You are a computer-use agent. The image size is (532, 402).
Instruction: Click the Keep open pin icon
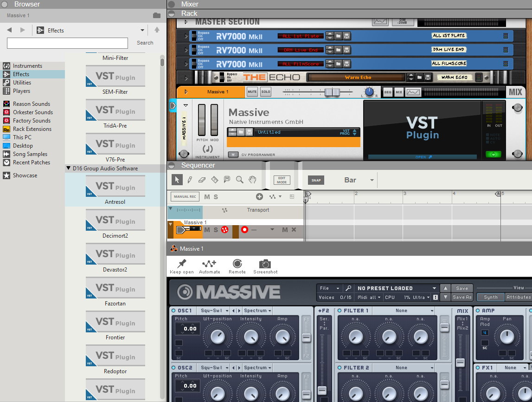182,264
